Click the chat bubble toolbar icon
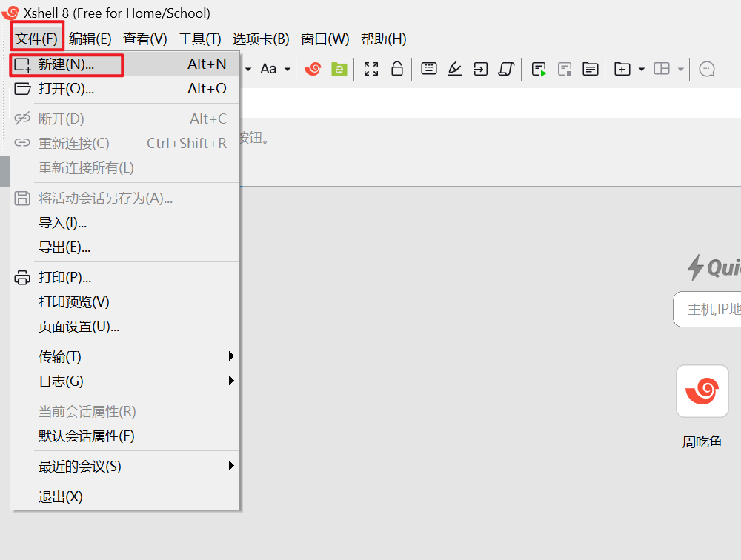 707,69
